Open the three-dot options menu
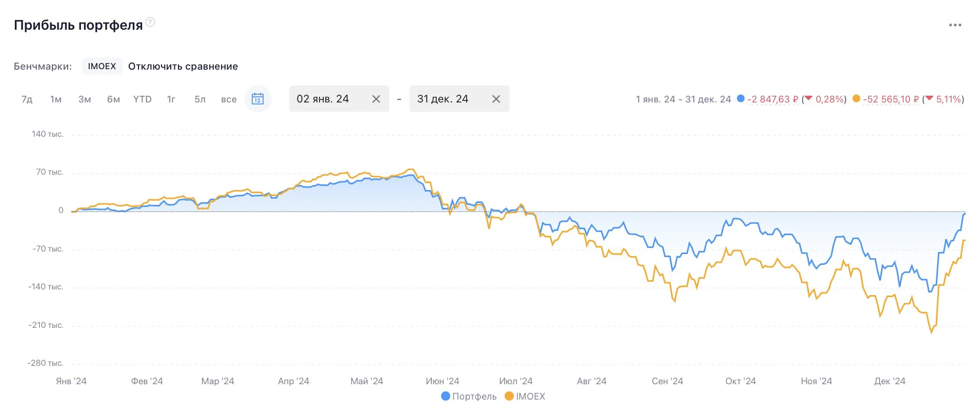This screenshot has height=417, width=980. [955, 25]
